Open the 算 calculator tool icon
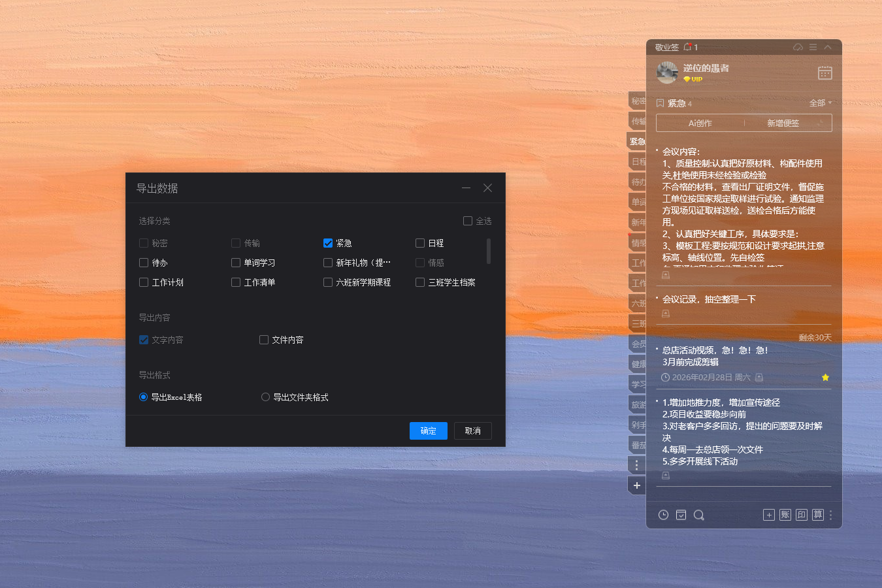This screenshot has width=882, height=588. pos(818,515)
